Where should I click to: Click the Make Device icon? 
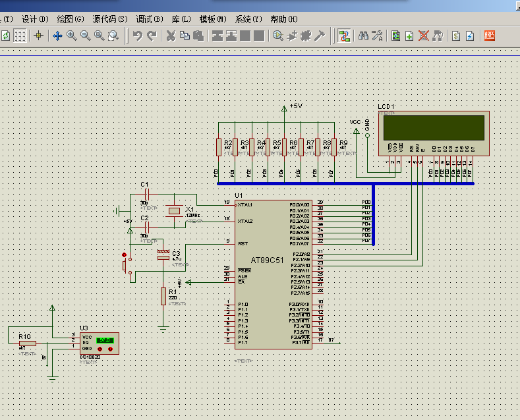coord(292,36)
